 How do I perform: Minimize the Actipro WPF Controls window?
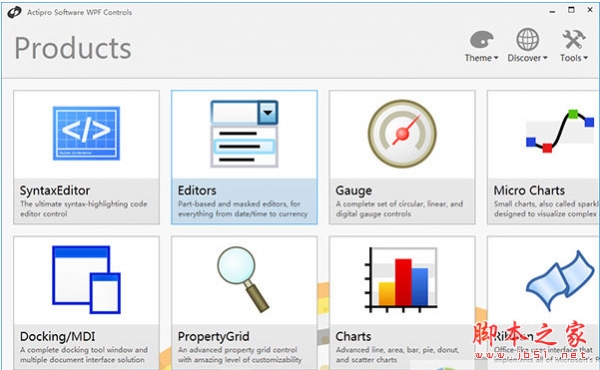tap(552, 11)
